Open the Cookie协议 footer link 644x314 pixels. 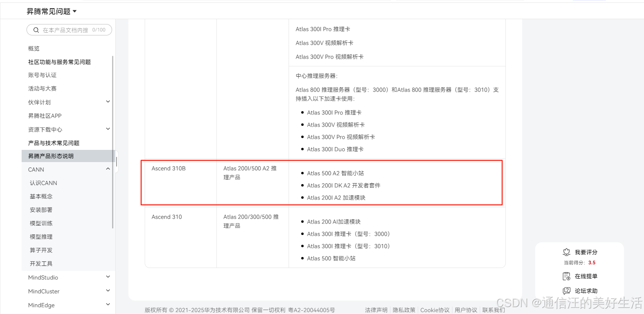pos(435,310)
